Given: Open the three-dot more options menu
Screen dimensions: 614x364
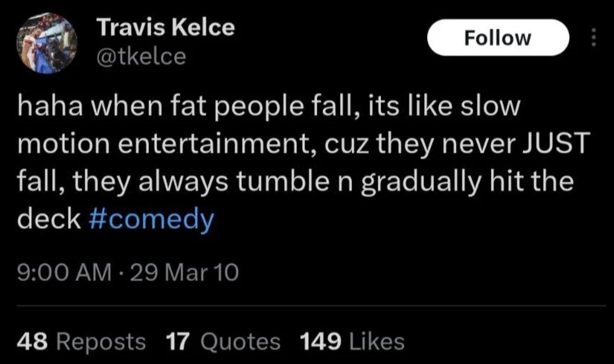Looking at the screenshot, I should 593,37.
